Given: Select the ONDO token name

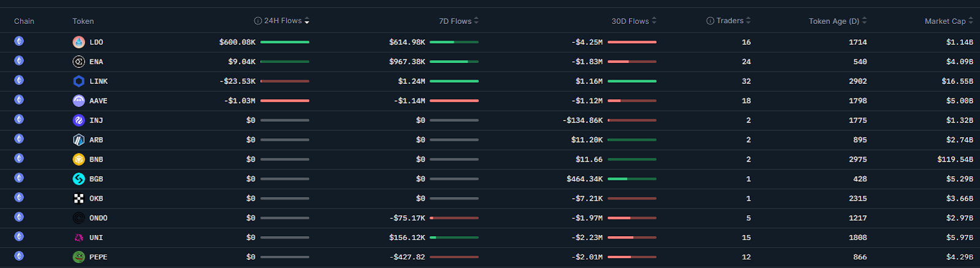Looking at the screenshot, I should coord(98,218).
